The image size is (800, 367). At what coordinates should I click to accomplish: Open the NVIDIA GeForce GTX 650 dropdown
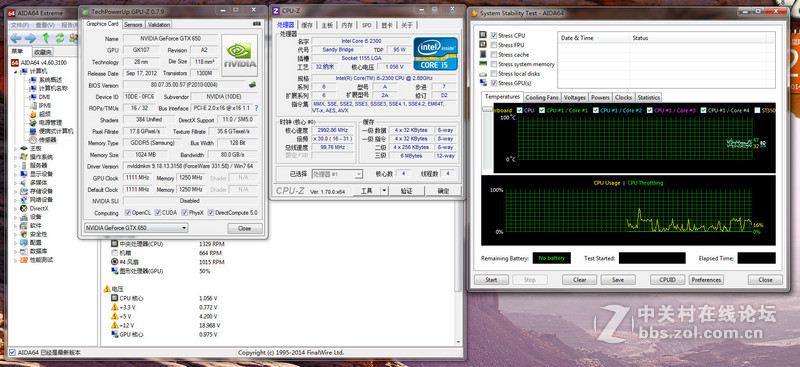pos(136,228)
